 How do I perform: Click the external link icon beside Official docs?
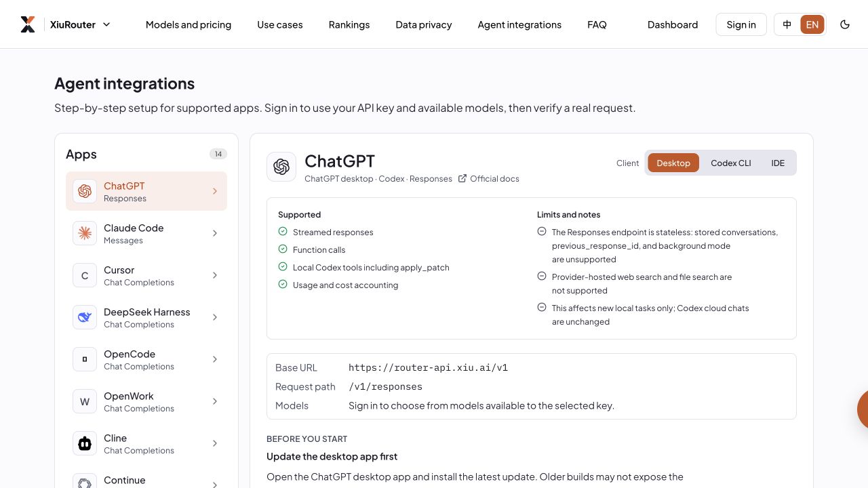pyautogui.click(x=462, y=179)
